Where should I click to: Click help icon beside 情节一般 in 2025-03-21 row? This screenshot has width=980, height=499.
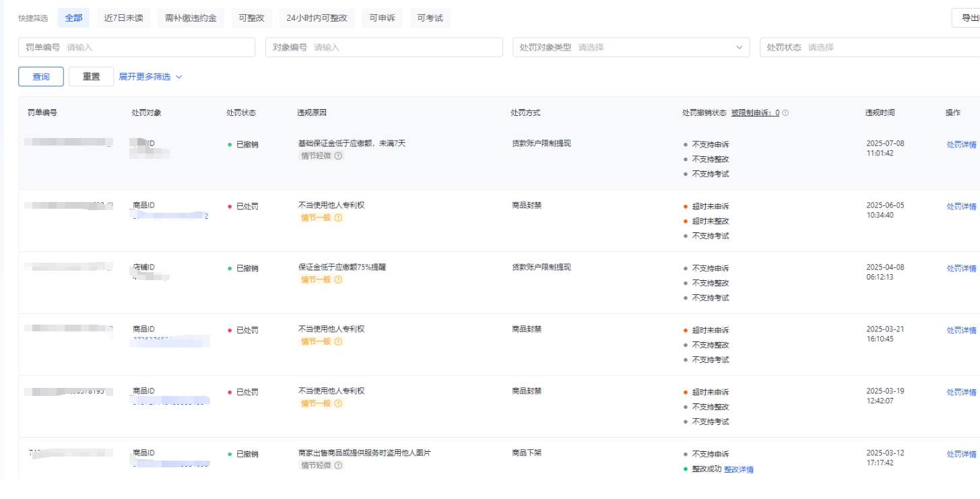pyautogui.click(x=338, y=341)
